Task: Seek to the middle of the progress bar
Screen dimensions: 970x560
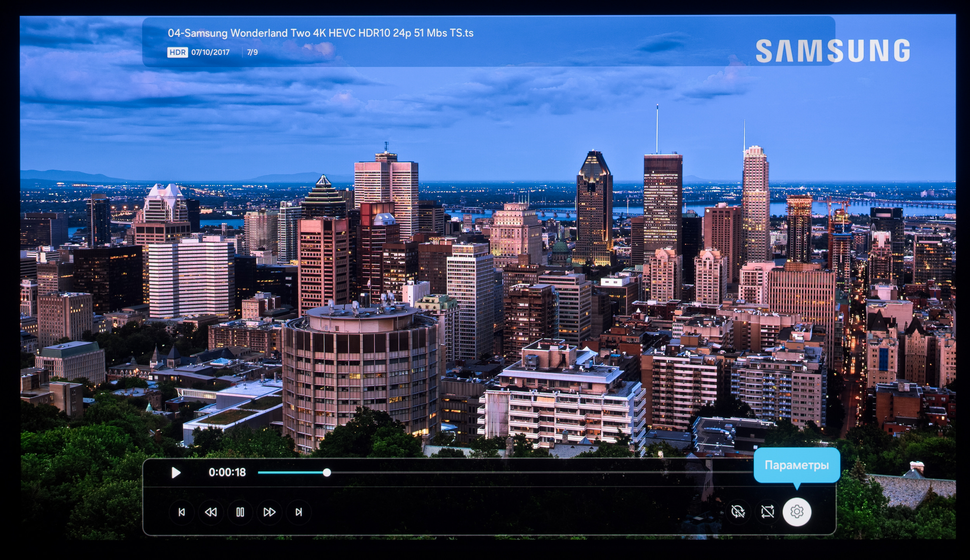Action: [x=508, y=472]
